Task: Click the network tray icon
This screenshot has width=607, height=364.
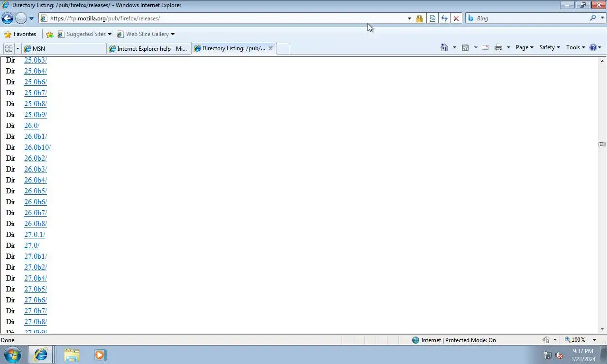Action: tap(548, 355)
